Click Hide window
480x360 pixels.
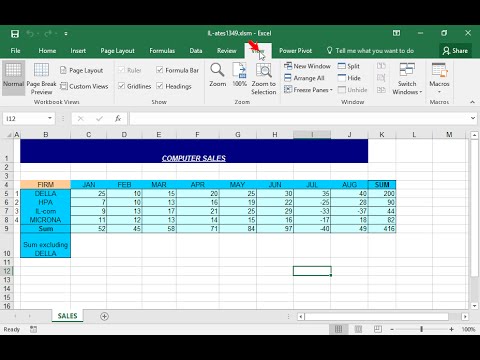349,78
